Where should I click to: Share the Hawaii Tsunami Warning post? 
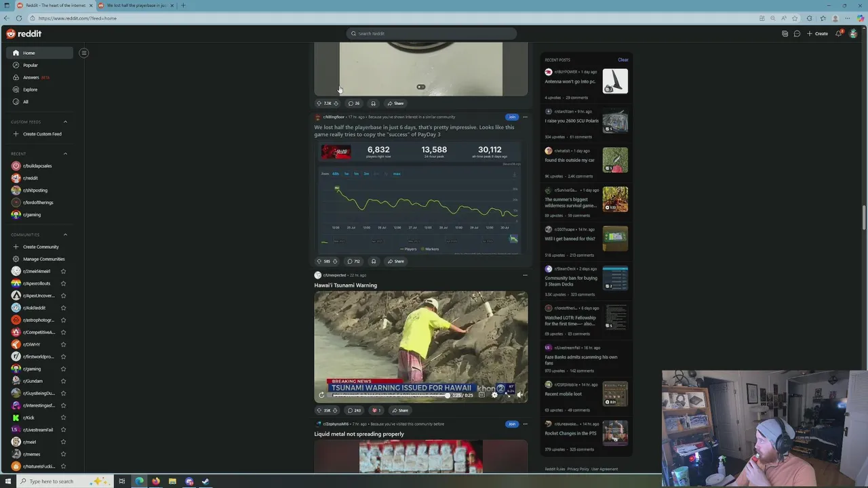(x=399, y=410)
